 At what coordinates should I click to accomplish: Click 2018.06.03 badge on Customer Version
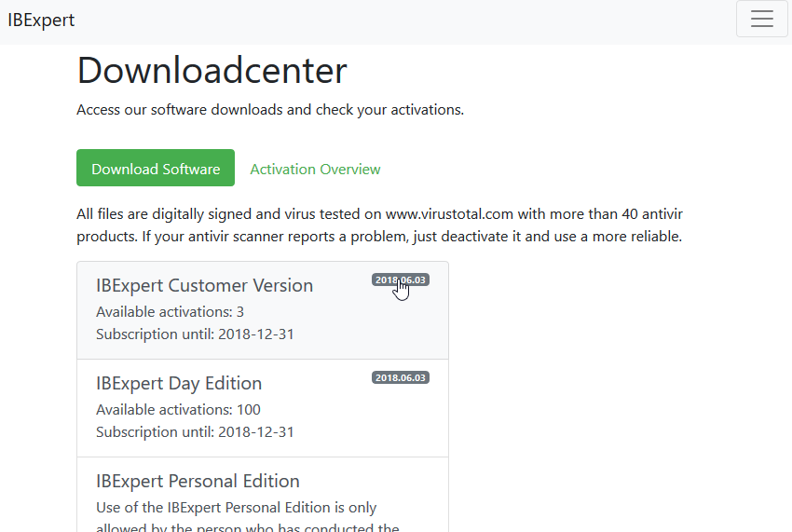click(x=401, y=280)
